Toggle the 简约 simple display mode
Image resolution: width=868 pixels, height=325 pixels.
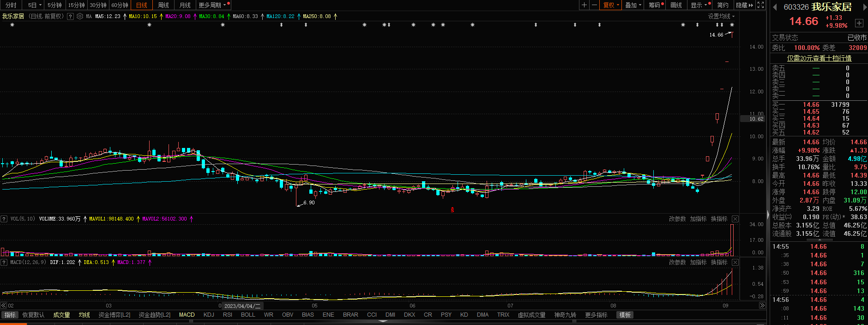[x=723, y=5]
